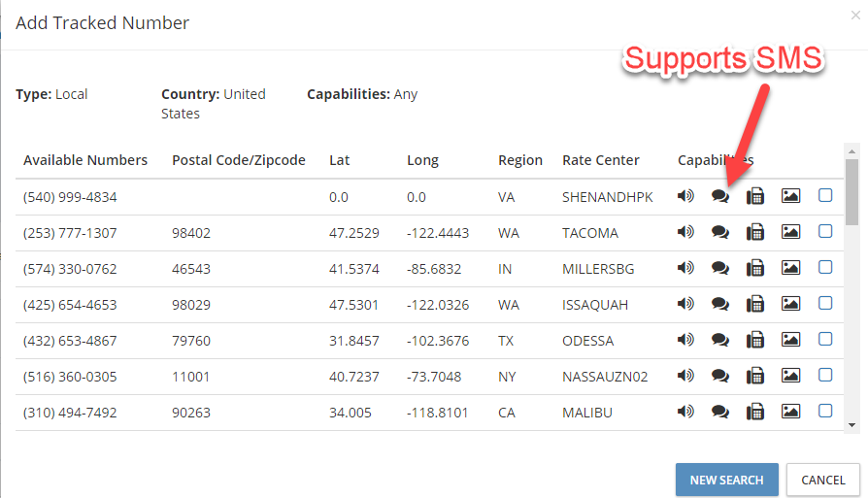Click the scrollbar up arrow in numbers list

[x=851, y=151]
